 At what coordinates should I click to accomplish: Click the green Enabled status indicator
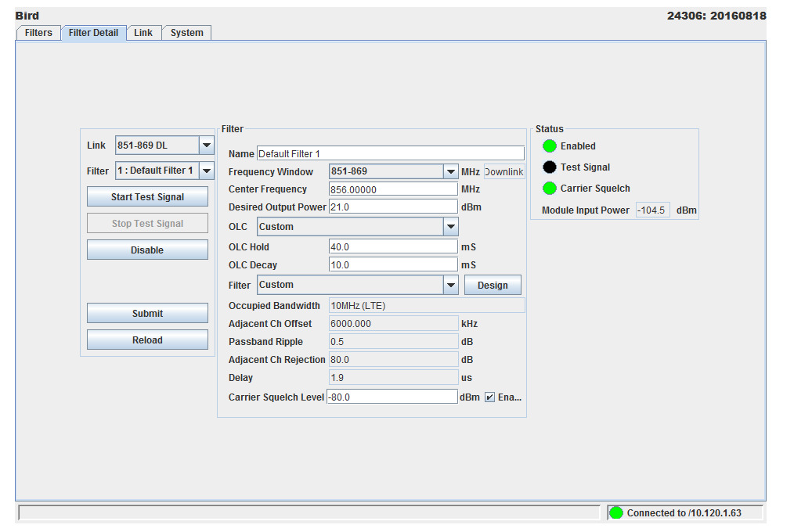coord(550,146)
